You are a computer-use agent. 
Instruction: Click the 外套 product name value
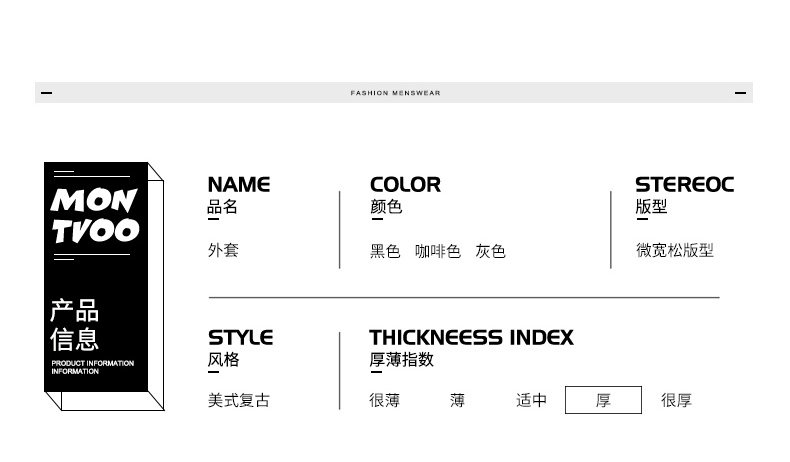point(223,251)
